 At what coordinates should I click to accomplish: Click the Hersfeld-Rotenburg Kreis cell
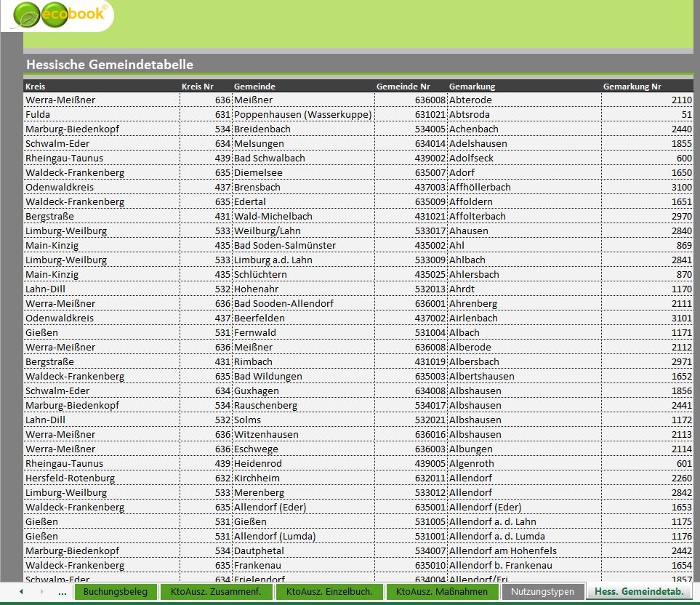[x=70, y=478]
